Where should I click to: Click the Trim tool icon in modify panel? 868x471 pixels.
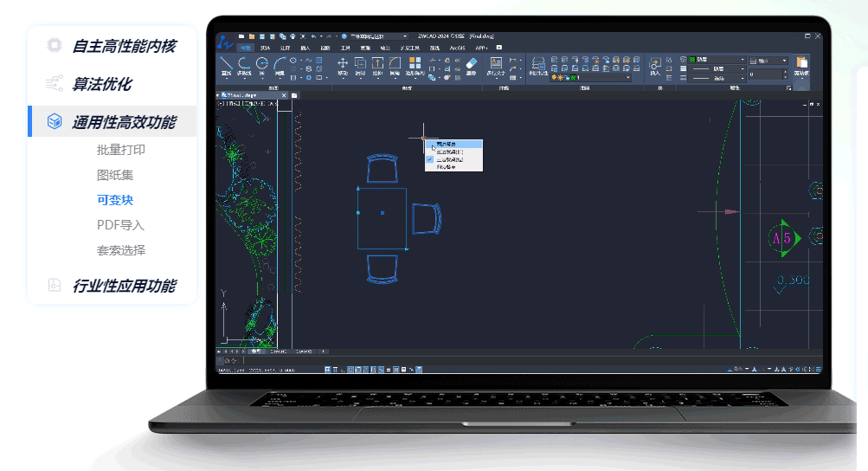tap(433, 60)
